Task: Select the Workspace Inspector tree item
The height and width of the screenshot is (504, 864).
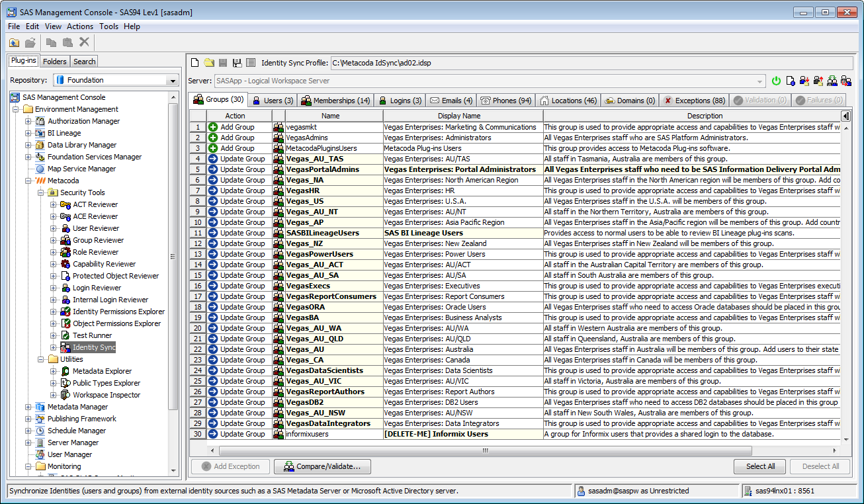Action: [107, 395]
